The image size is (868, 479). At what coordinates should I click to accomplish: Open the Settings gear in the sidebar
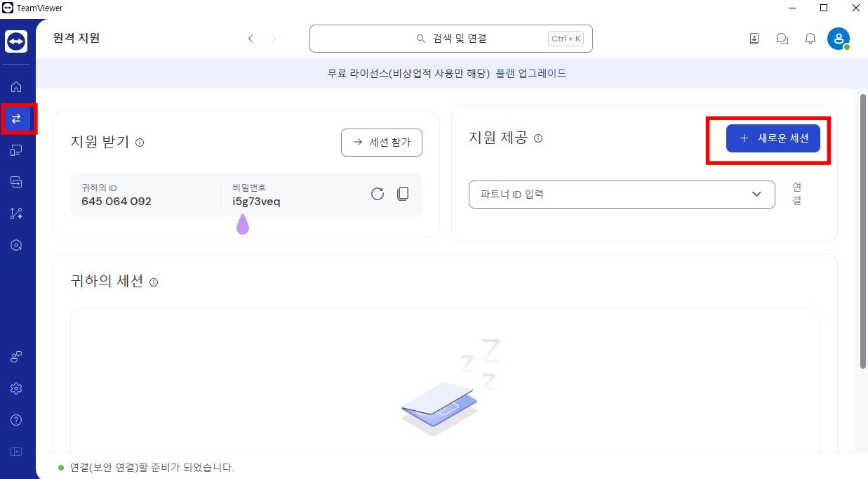tap(17, 388)
